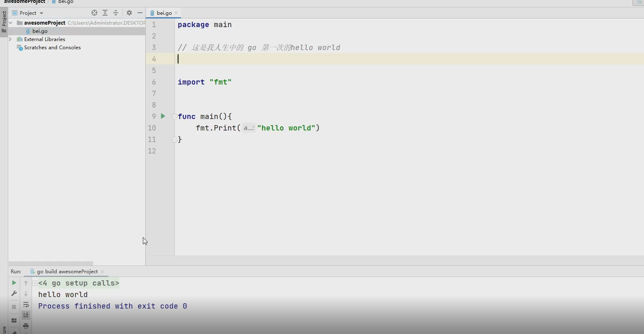The height and width of the screenshot is (334, 644).
Task: Expand the 4 go setup calls fold
Action: click(35, 283)
